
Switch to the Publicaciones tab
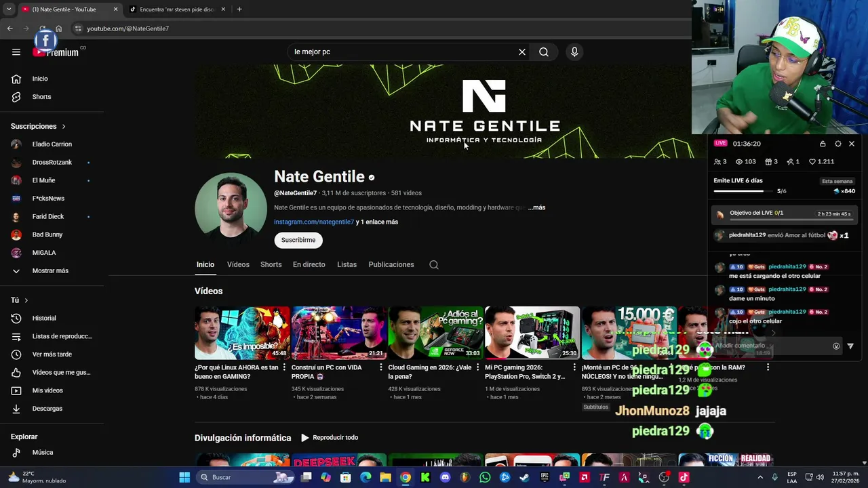(391, 265)
